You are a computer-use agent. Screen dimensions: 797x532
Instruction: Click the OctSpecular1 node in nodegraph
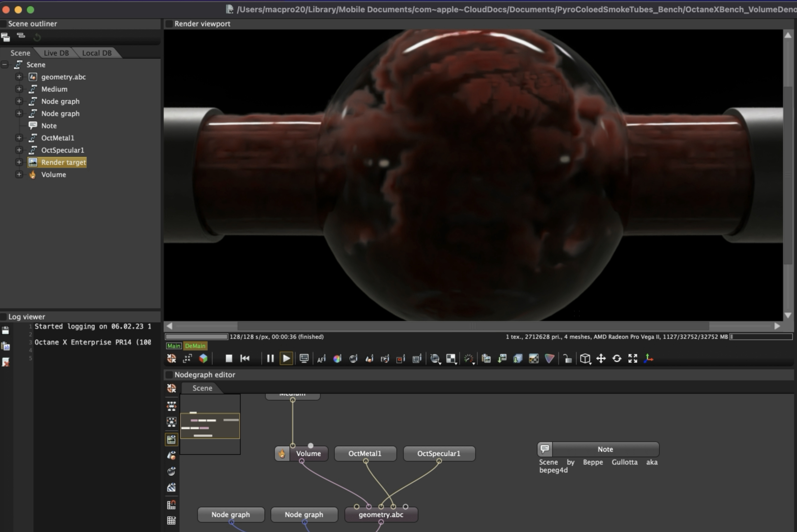point(438,454)
